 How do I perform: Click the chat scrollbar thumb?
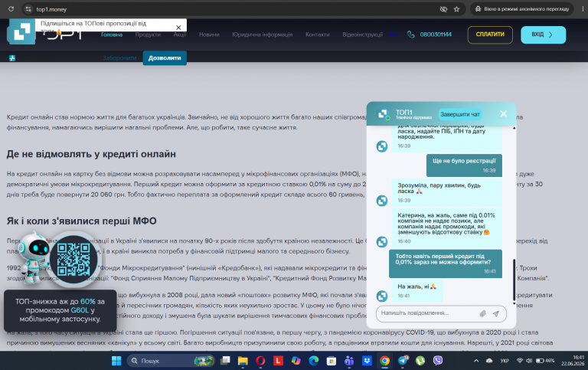[514, 279]
